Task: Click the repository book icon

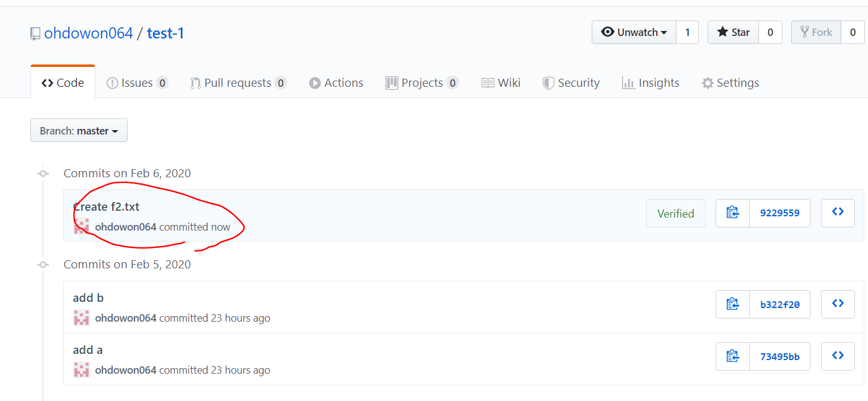Action: coord(35,33)
